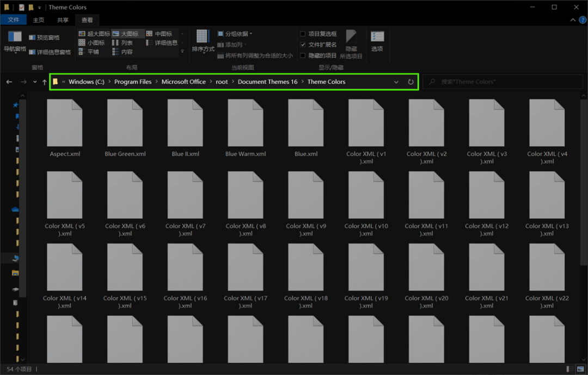This screenshot has height=375, width=588.
Task: Expand the group by (分组依据) dropdown
Action: pos(235,34)
